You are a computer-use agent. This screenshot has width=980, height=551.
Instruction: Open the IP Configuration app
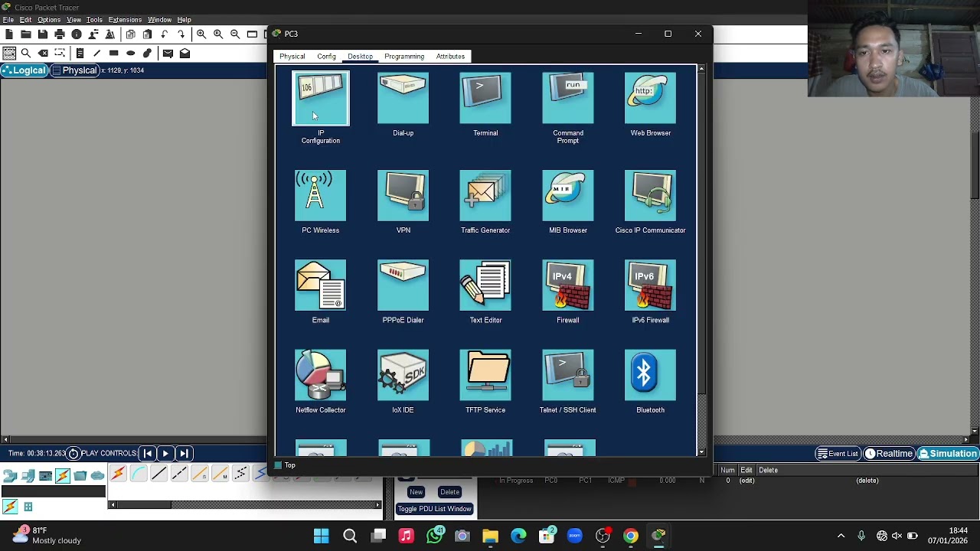321,99
